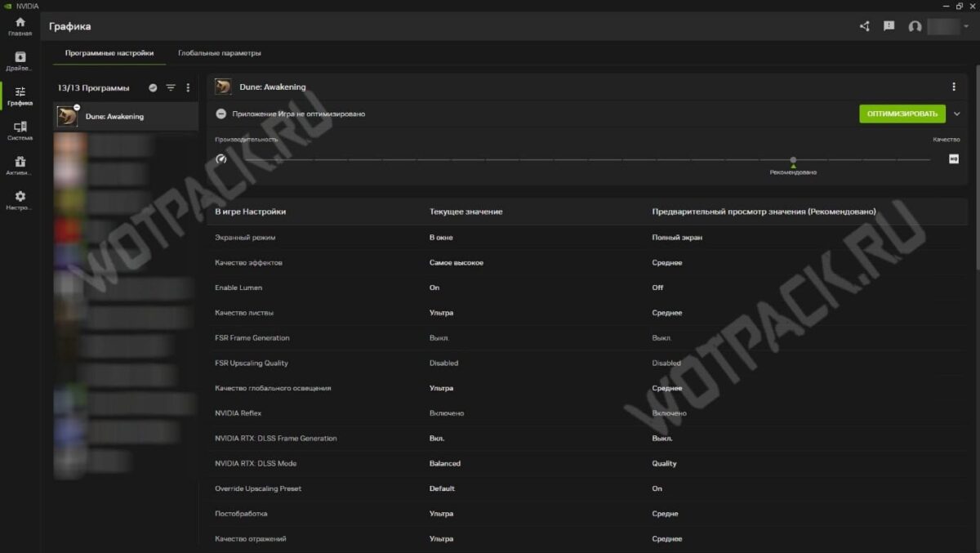Open the Настройки gear section

(20, 201)
